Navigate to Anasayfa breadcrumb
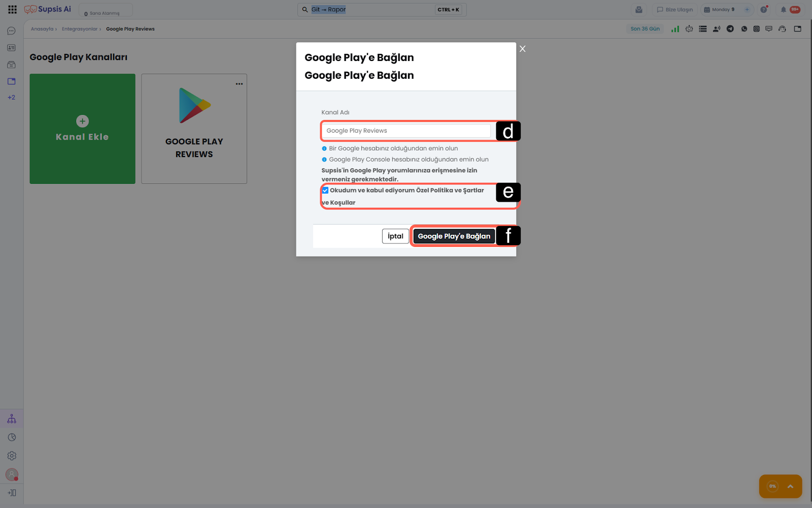Screen dimensions: 812x508 pyautogui.click(x=42, y=29)
